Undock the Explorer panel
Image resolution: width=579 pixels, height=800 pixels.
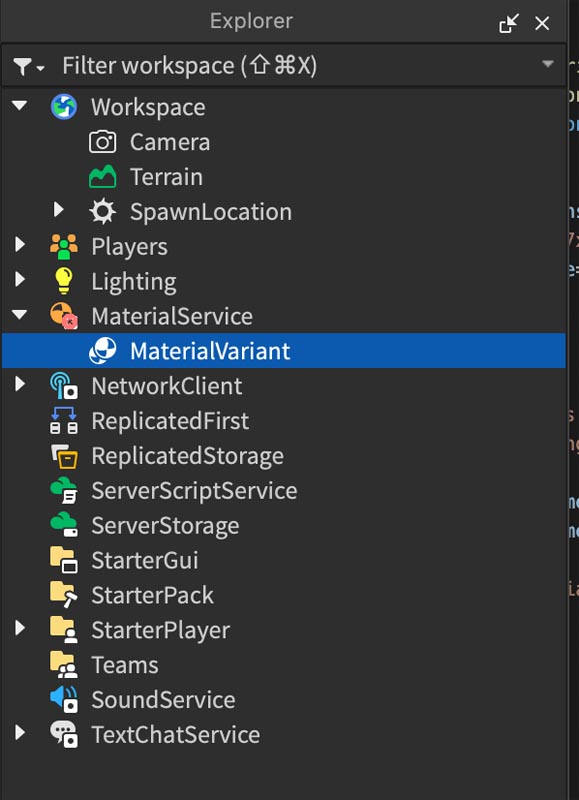point(509,23)
